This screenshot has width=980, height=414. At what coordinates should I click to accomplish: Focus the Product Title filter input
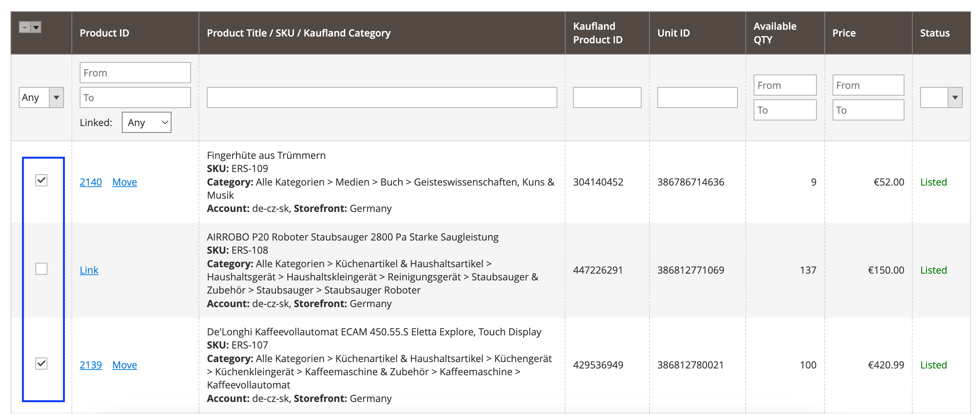[x=382, y=97]
